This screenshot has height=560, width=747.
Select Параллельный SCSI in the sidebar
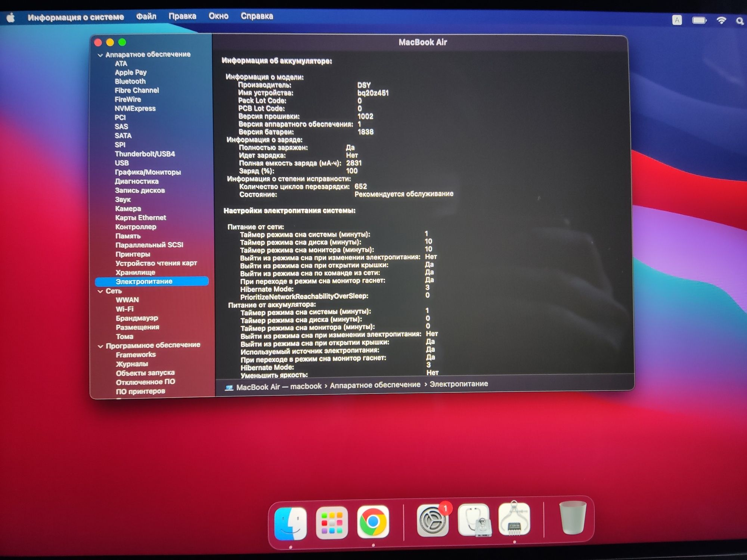(149, 245)
